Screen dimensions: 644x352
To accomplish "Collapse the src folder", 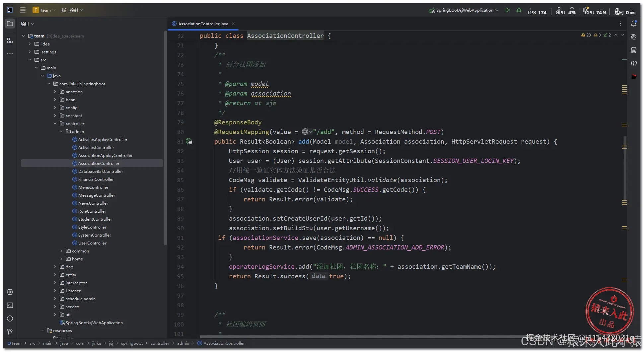I will tap(30, 60).
